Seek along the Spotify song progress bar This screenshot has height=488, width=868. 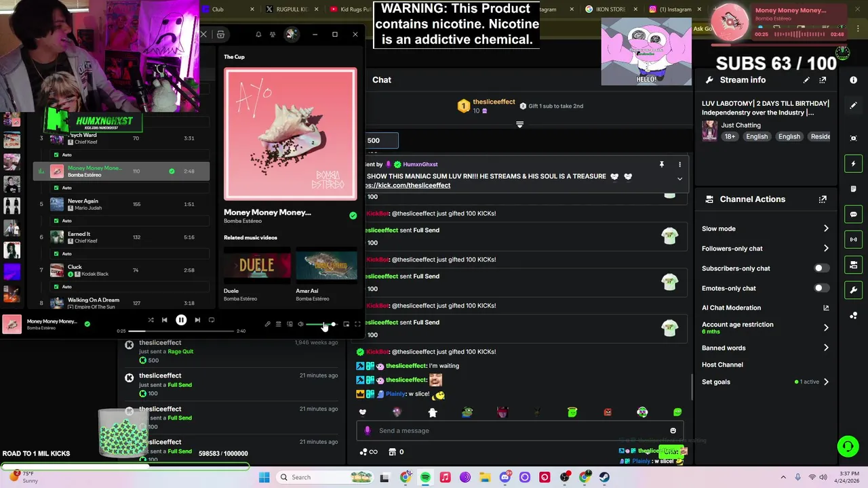click(x=181, y=331)
